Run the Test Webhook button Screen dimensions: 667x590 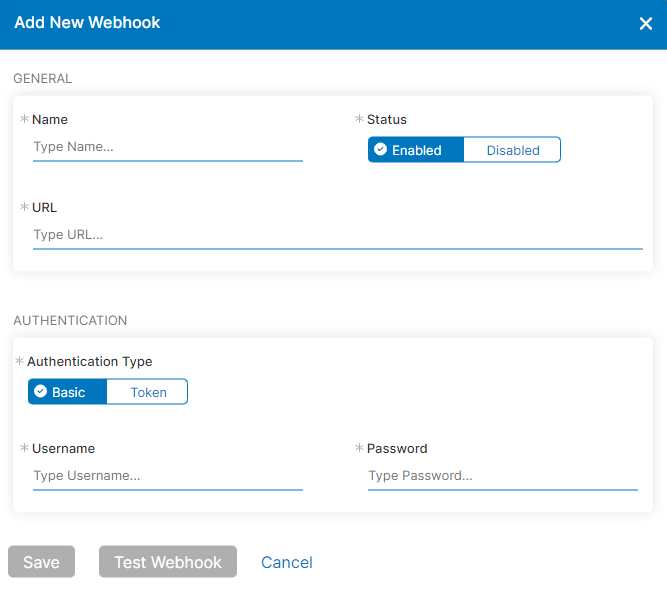point(168,562)
